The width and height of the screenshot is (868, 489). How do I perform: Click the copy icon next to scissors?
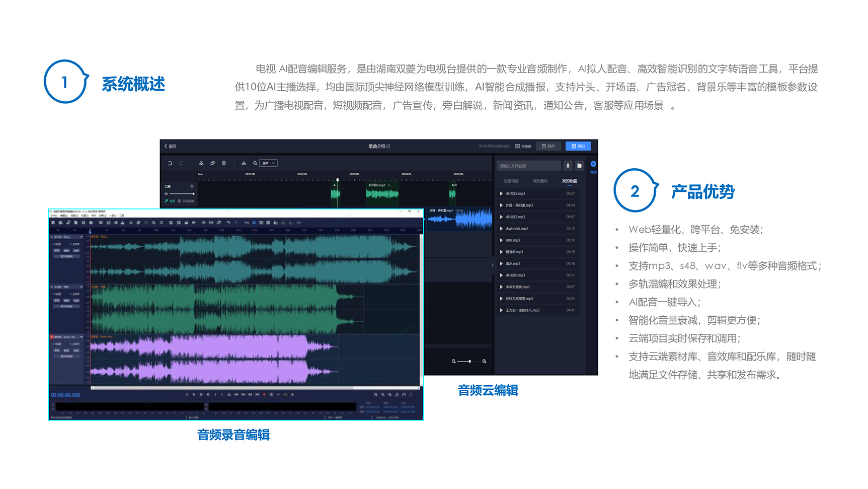tap(212, 163)
